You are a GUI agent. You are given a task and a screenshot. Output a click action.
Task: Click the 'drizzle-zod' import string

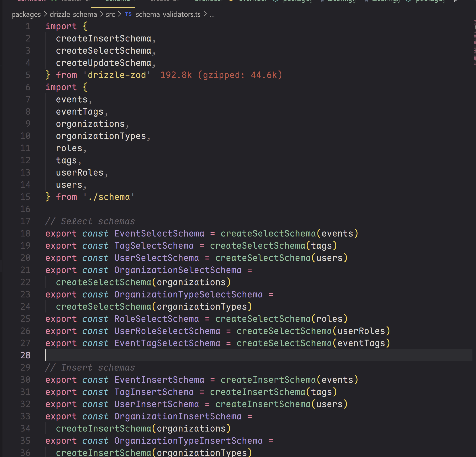(x=117, y=75)
